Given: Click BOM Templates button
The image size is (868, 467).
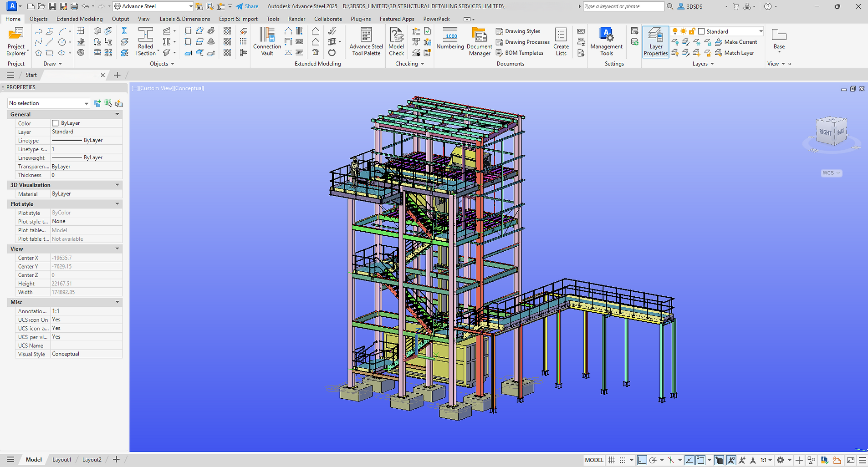Looking at the screenshot, I should click(520, 53).
